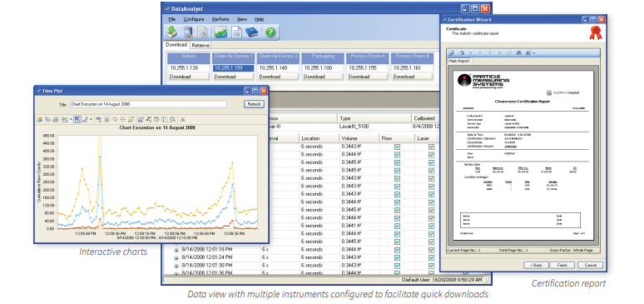Toggle Laser checkbox in 12:01:24 PM row
This screenshot has height=304, width=644.
(x=432, y=257)
